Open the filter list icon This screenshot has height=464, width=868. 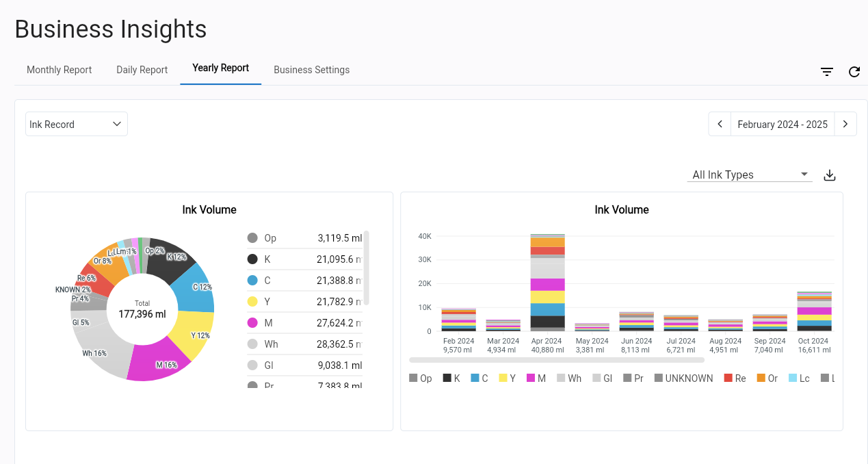[827, 72]
